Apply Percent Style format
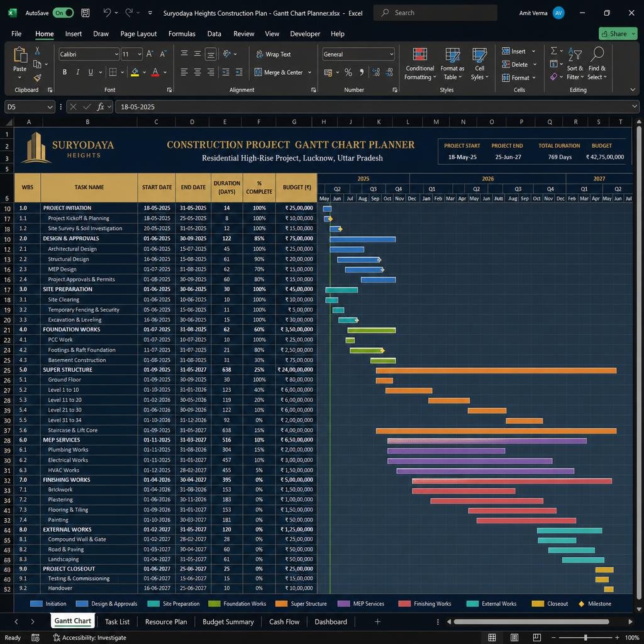 point(348,73)
